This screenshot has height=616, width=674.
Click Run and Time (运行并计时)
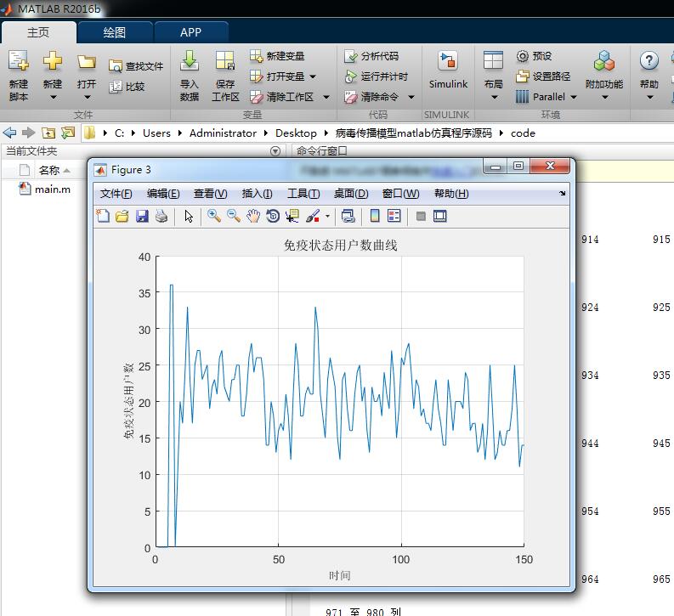point(377,76)
